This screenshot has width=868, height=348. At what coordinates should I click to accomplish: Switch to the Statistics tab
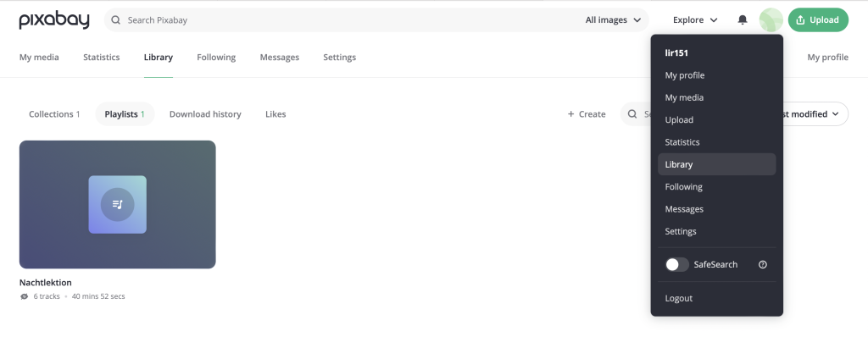pyautogui.click(x=102, y=57)
